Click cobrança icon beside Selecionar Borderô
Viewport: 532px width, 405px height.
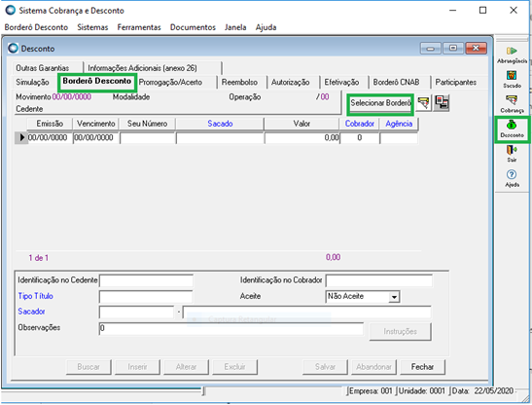point(423,102)
